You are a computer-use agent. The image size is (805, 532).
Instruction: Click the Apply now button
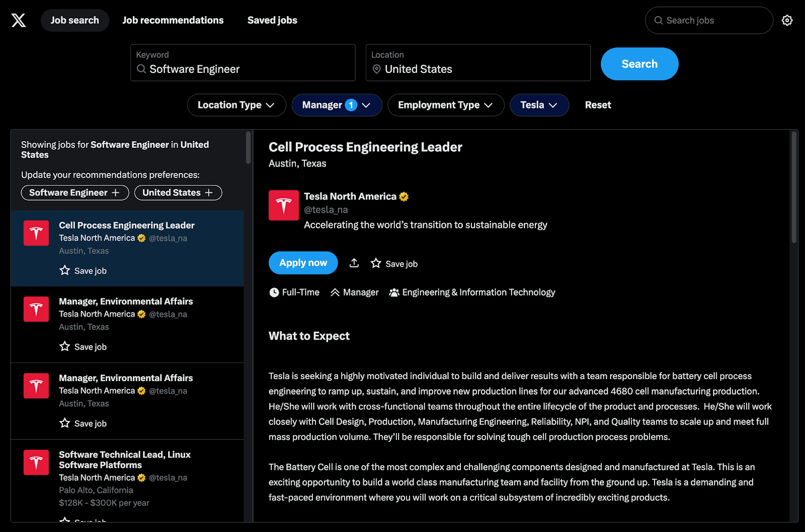[x=303, y=262]
